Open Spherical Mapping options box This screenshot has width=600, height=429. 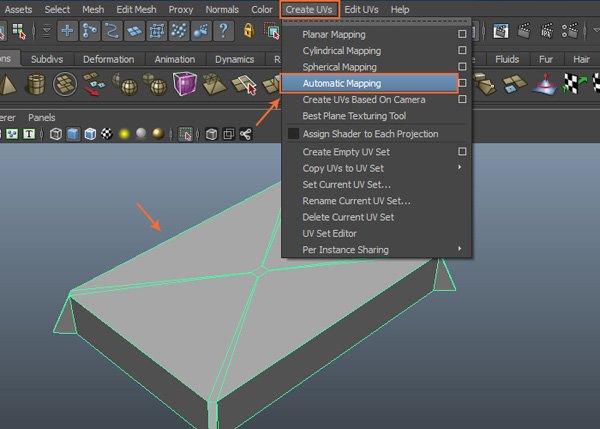462,67
